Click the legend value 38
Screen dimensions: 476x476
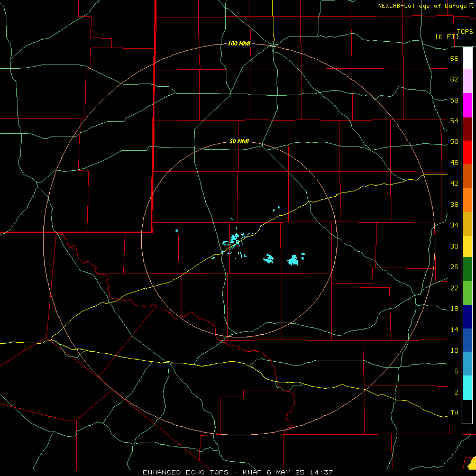click(x=454, y=204)
